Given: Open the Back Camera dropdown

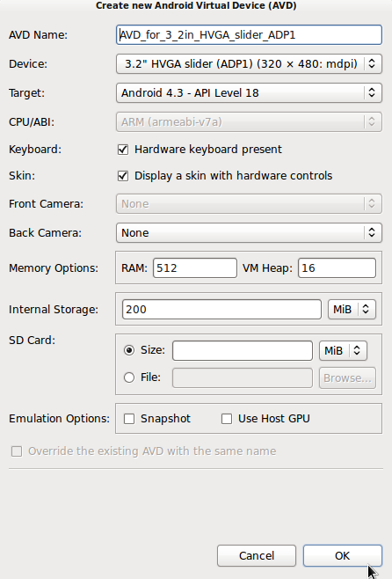Looking at the screenshot, I should coord(249,232).
